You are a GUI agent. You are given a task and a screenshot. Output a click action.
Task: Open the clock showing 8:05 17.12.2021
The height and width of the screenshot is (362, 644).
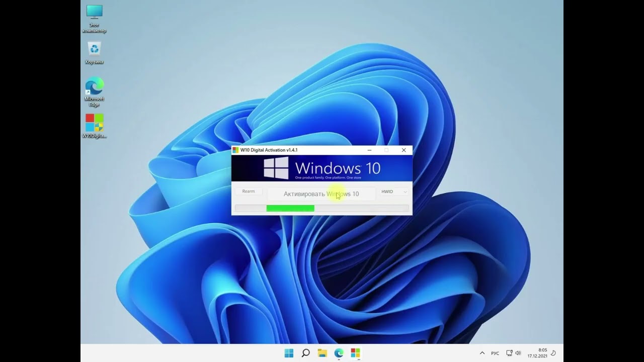(537, 353)
